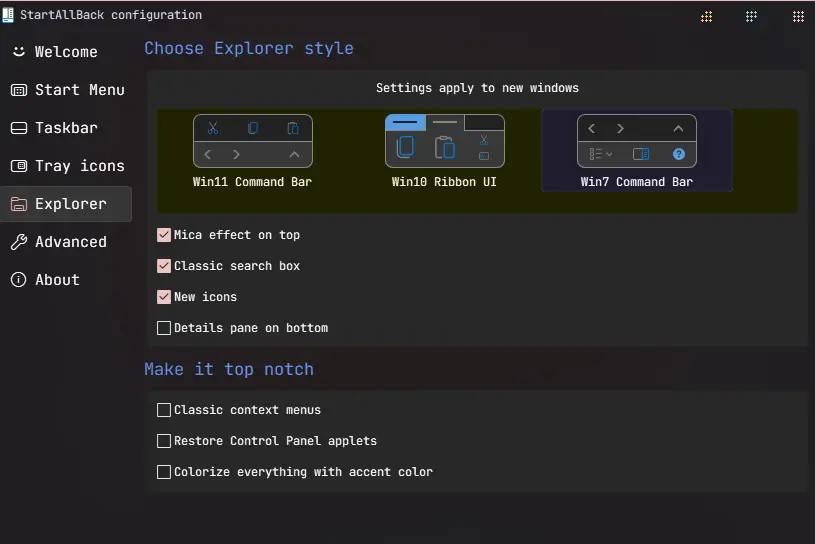The width and height of the screenshot is (815, 544).
Task: Choose Win7 Command Bar style thumbnail
Action: [x=637, y=141]
